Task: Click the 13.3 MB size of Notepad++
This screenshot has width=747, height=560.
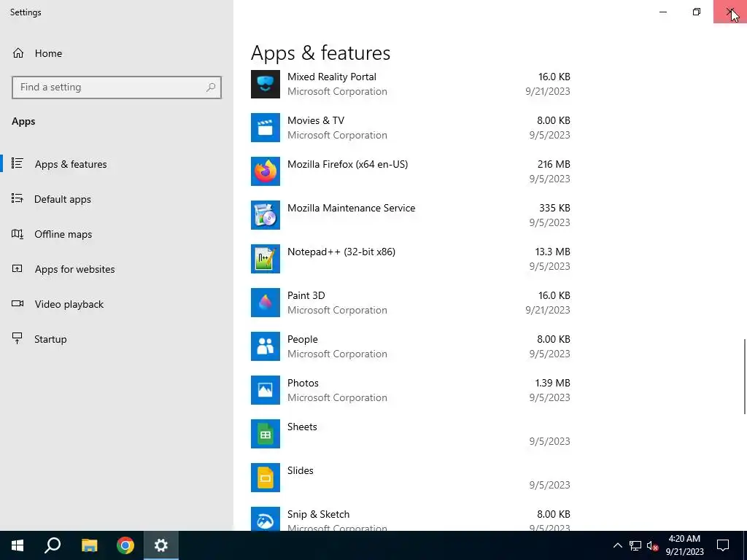Action: [x=553, y=252]
